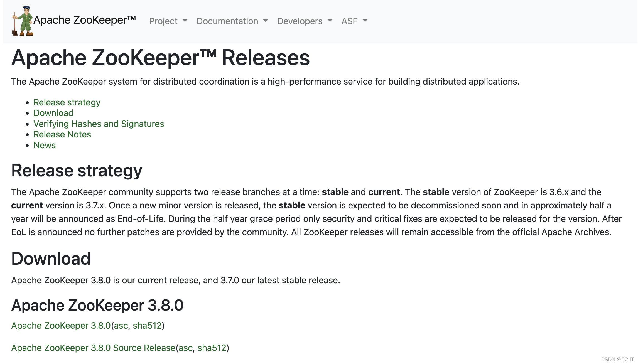Open Verifying Hashes and Signatures link
Screen dimensions: 638x364
pos(99,124)
